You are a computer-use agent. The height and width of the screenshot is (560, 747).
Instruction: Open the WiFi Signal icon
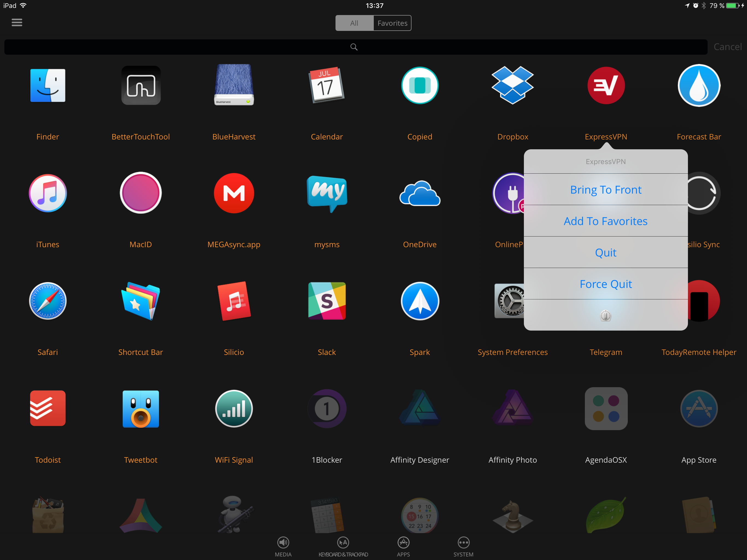click(234, 409)
